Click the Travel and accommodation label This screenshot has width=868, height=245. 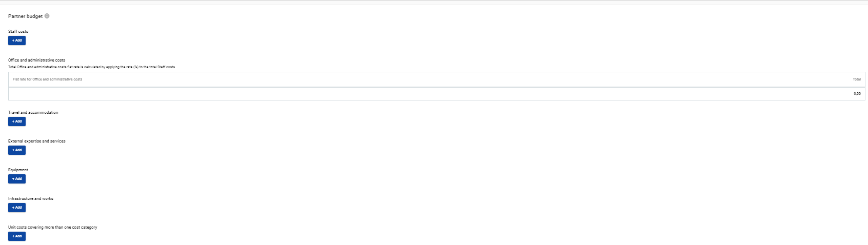point(33,113)
